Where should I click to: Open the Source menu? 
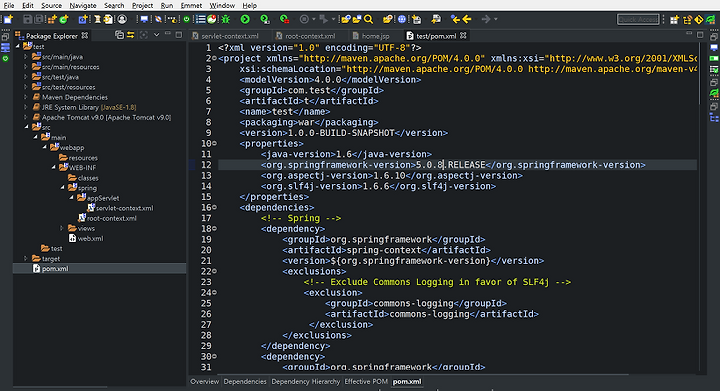click(51, 6)
